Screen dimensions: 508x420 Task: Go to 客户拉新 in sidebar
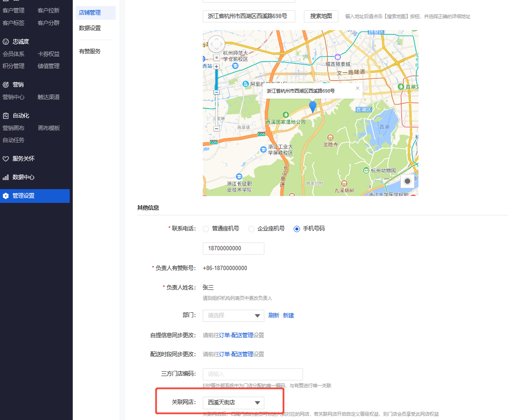[x=49, y=11]
